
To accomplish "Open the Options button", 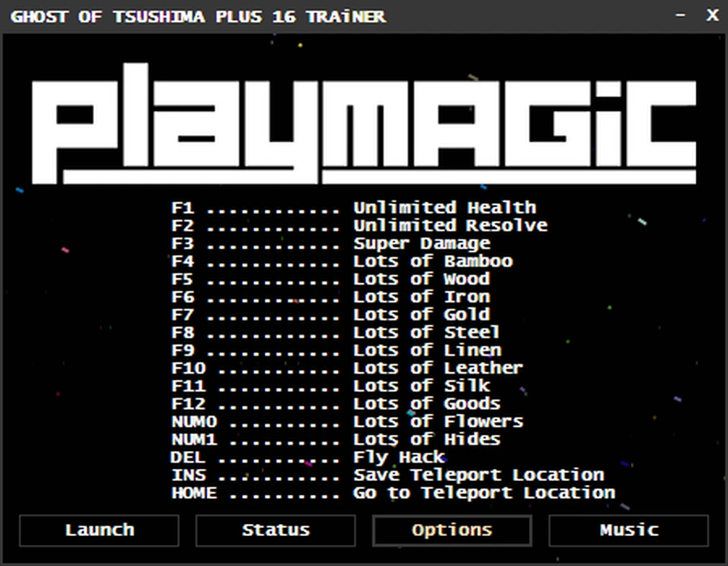I will [451, 530].
